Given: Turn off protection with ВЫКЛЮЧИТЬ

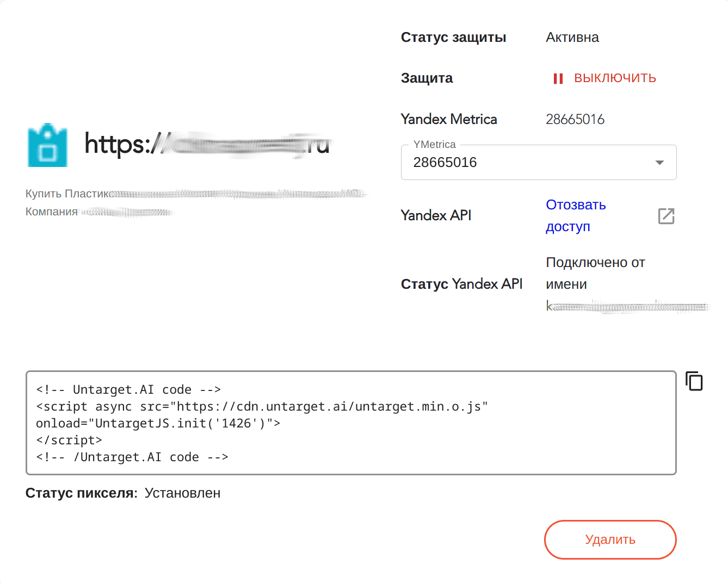Looking at the screenshot, I should click(615, 78).
